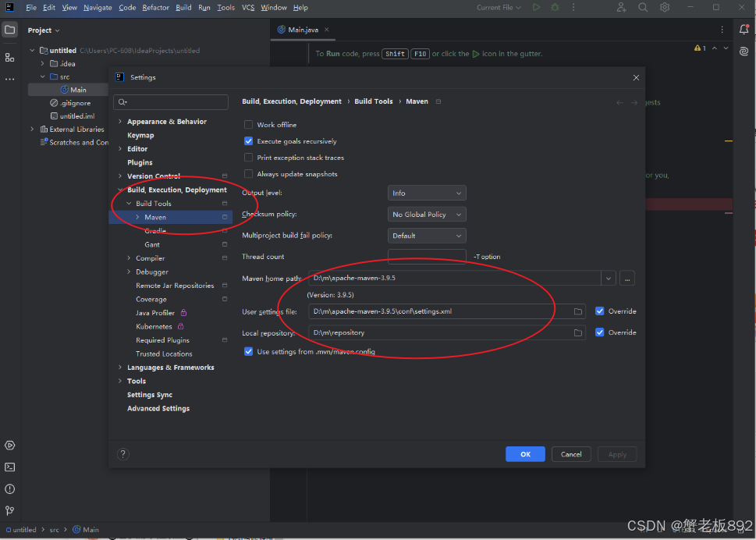Open the Maven home path dropdown arrow
This screenshot has width=756, height=540.
[609, 279]
